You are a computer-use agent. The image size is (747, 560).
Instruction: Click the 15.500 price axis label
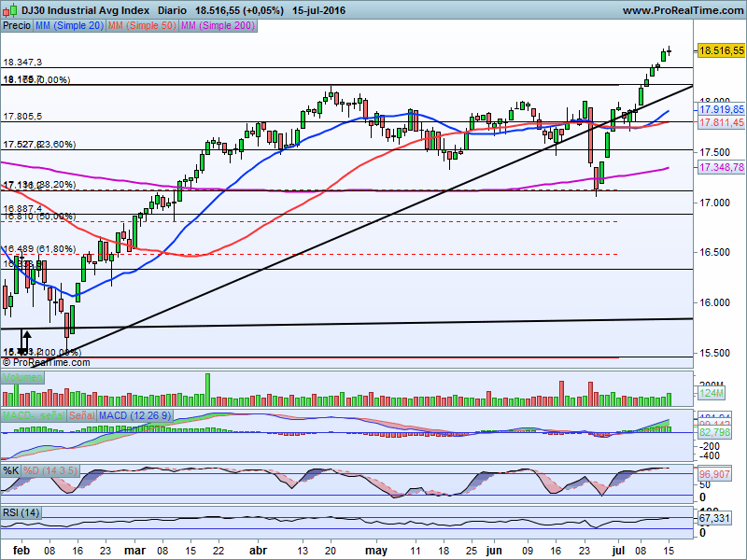coord(714,353)
